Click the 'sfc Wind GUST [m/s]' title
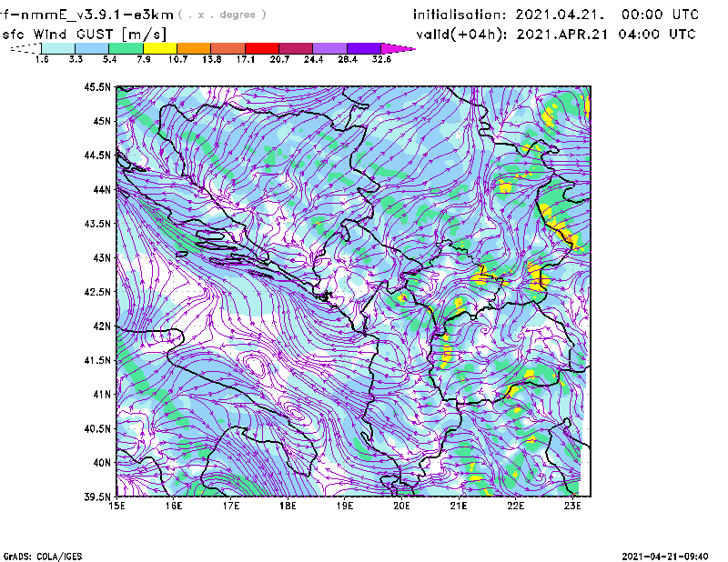 (84, 35)
